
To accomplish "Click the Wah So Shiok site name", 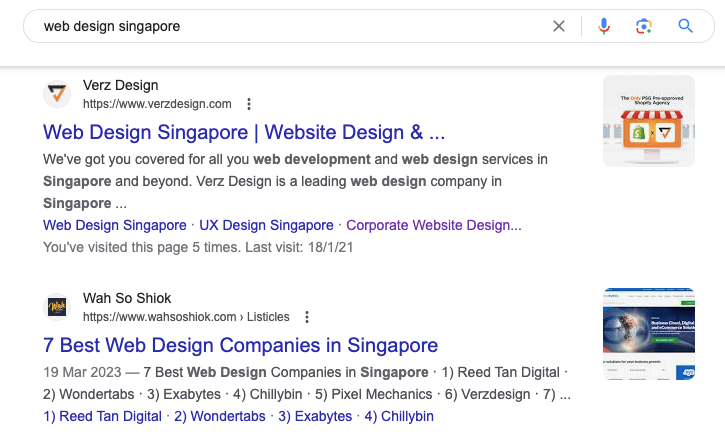I will (x=127, y=298).
